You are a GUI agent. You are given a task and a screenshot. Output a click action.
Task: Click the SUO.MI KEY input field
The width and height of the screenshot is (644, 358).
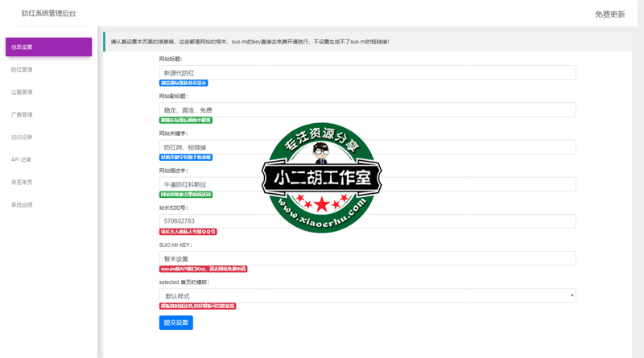click(x=367, y=258)
